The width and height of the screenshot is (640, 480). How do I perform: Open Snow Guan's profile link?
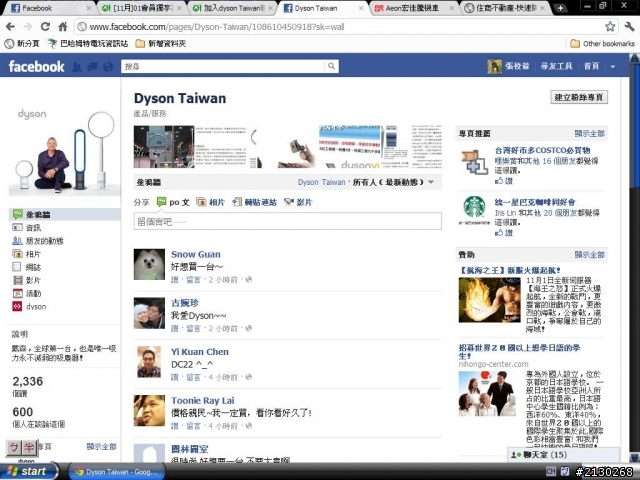coord(196,254)
